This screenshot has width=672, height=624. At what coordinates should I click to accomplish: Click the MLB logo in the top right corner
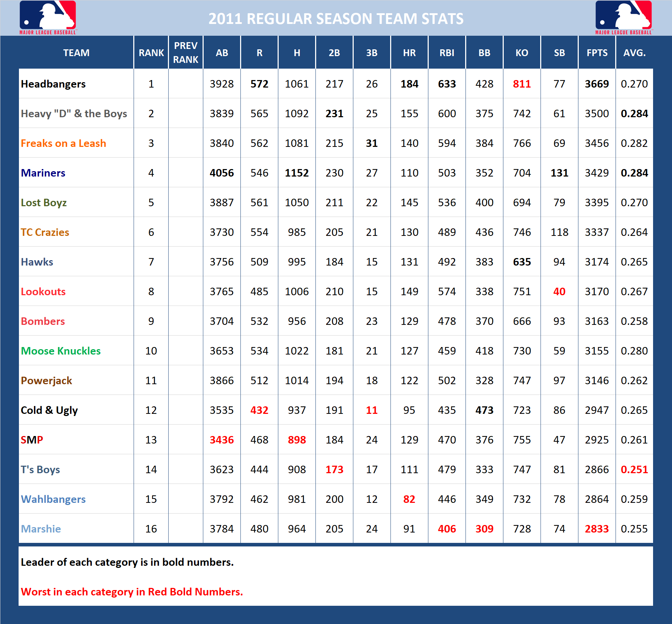(623, 17)
